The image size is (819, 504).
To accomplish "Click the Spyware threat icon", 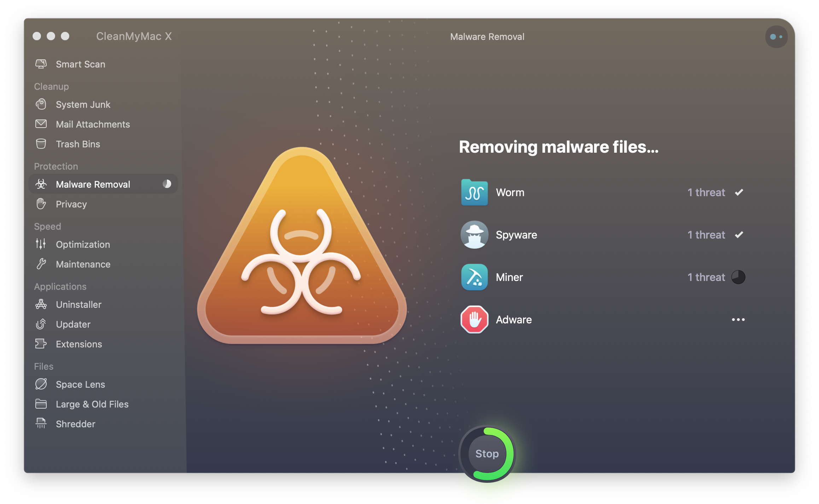I will coord(474,235).
